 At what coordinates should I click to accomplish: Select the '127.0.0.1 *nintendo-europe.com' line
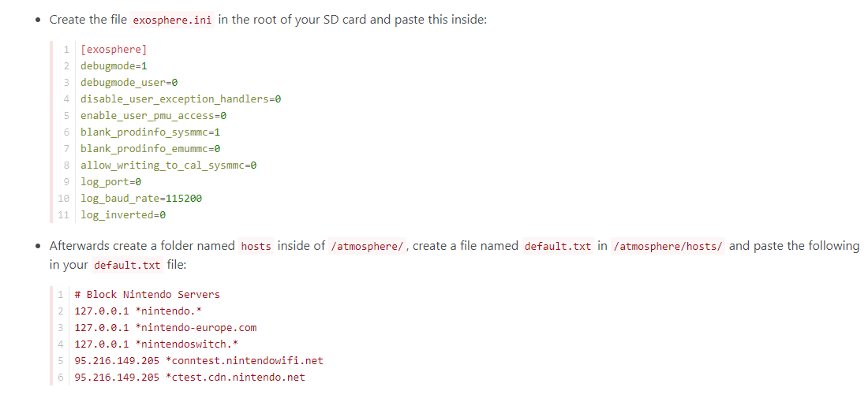[x=165, y=327]
